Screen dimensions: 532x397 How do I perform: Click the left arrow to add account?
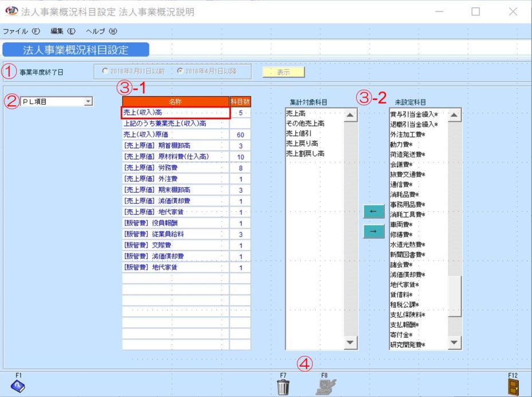click(373, 211)
